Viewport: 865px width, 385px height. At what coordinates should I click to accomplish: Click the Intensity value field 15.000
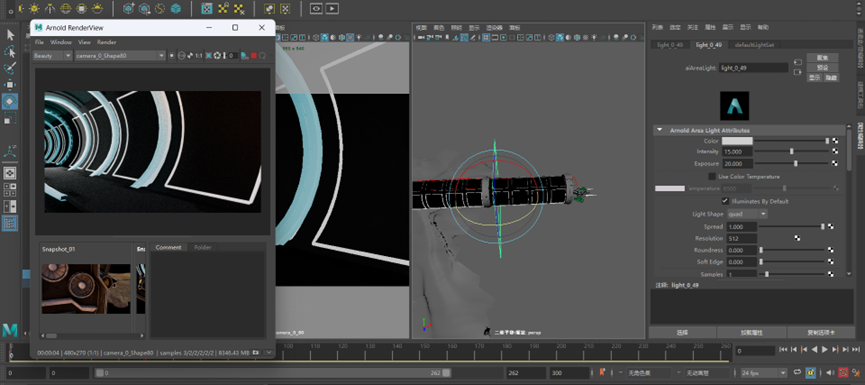737,152
